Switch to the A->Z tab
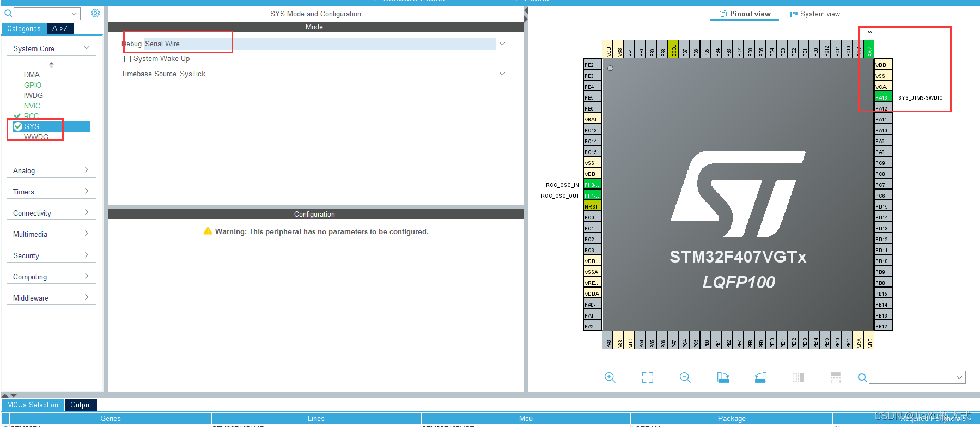The width and height of the screenshot is (980, 427). 60,28
